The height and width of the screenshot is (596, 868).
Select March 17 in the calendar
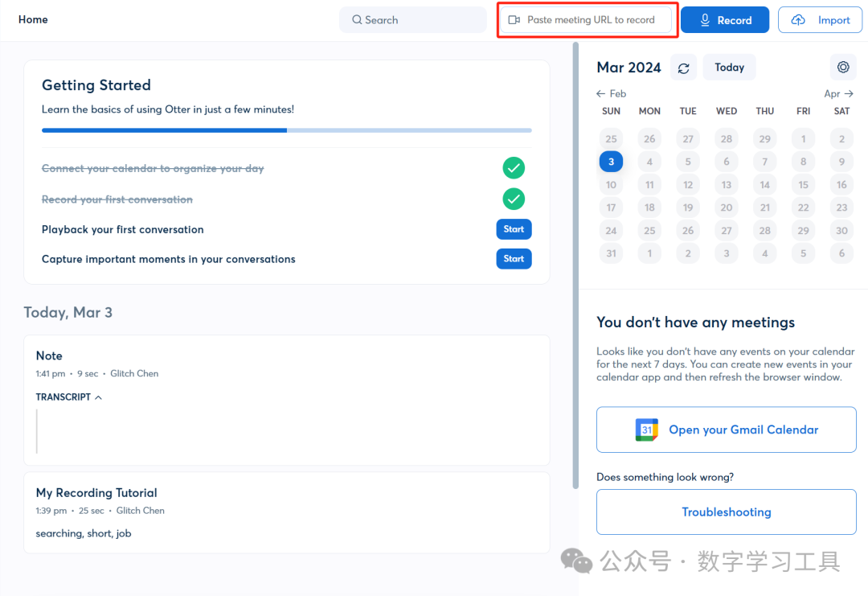(x=611, y=208)
